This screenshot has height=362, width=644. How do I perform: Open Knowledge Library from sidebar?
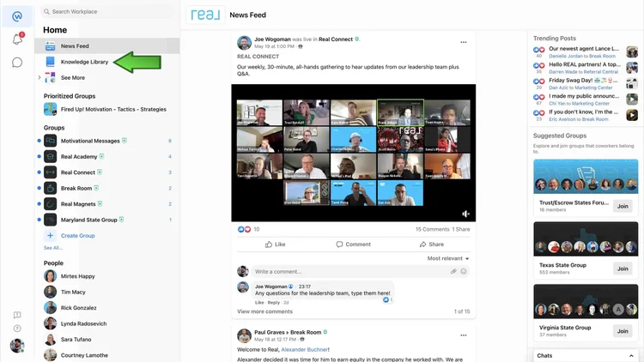pyautogui.click(x=84, y=62)
